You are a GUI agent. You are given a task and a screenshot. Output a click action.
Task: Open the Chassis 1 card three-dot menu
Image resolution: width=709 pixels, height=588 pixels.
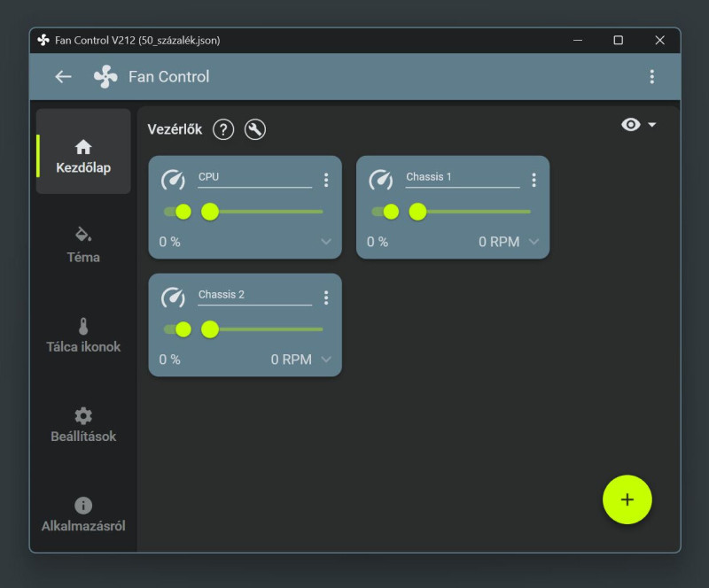(x=534, y=180)
